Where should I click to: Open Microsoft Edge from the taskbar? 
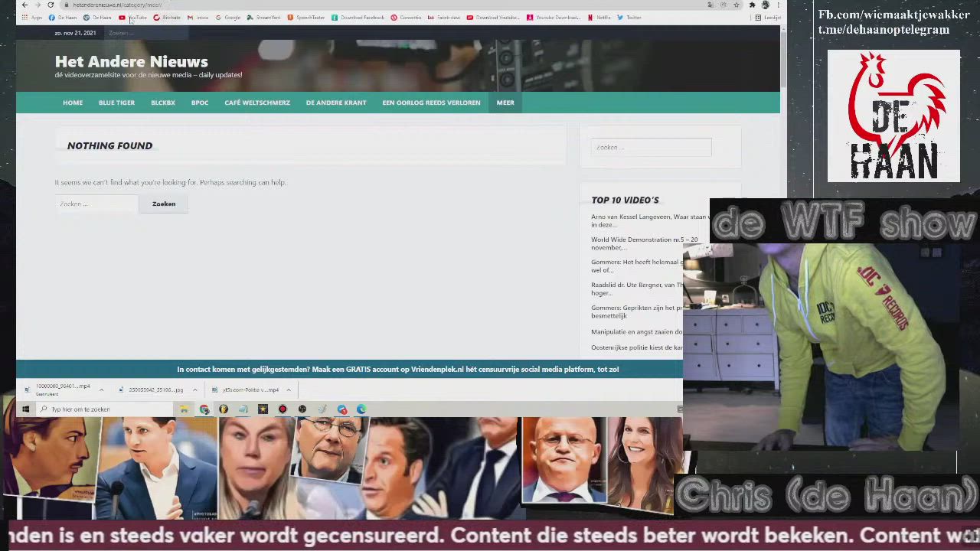pos(361,409)
